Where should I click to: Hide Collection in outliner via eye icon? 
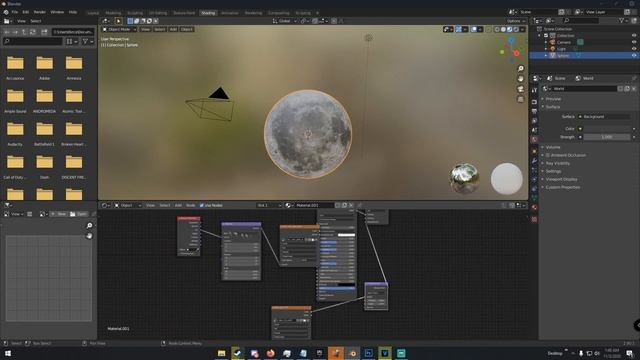coord(634,36)
